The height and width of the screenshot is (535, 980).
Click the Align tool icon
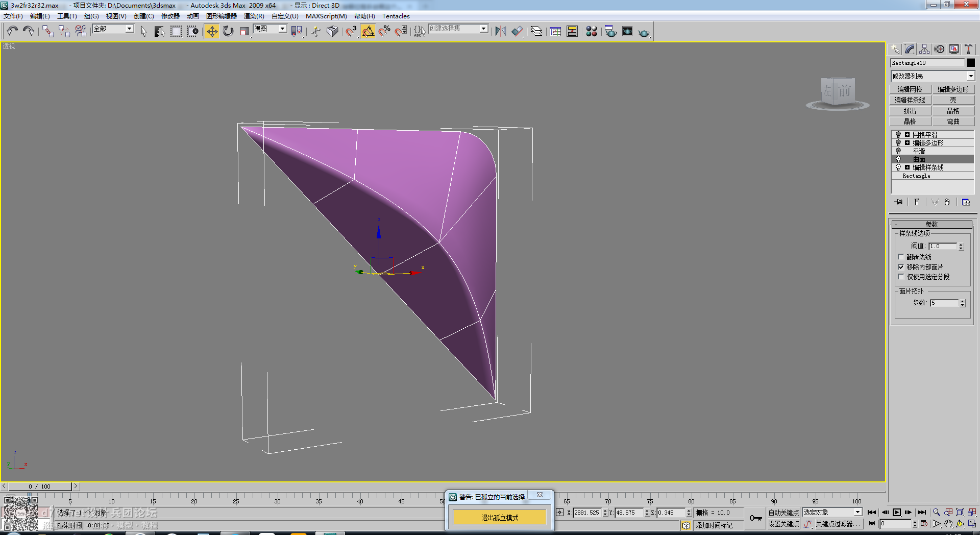[517, 31]
